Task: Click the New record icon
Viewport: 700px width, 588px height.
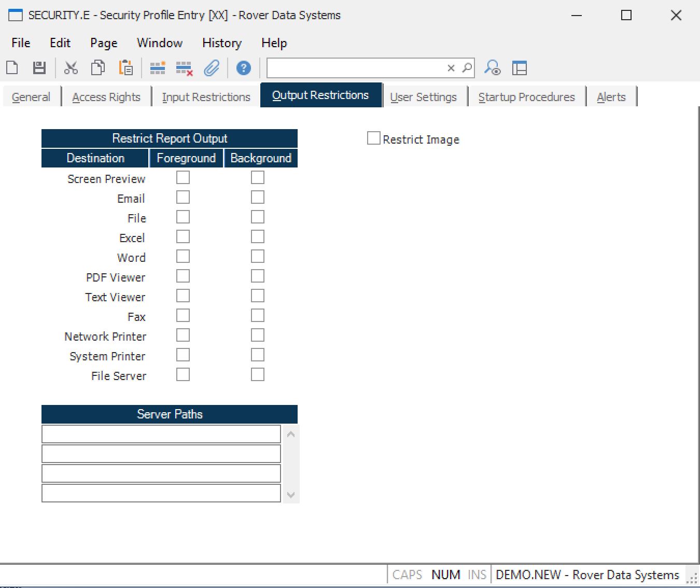Action: (12, 68)
